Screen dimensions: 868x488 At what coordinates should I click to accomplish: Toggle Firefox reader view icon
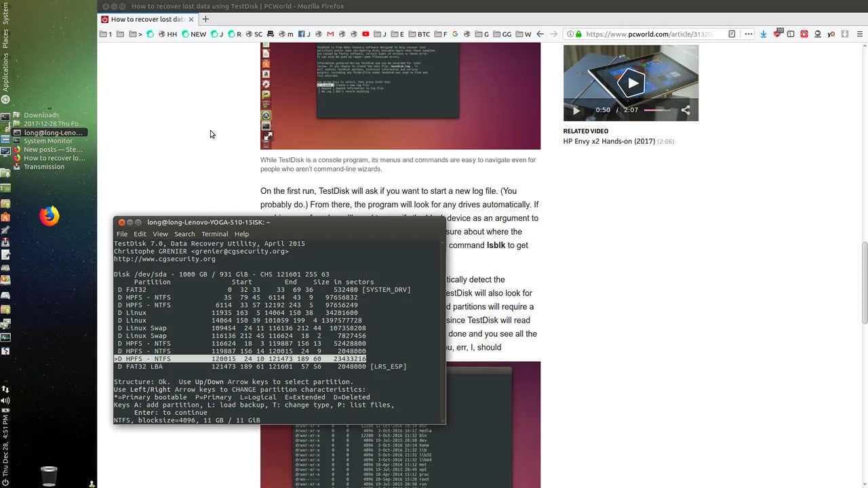pyautogui.click(x=732, y=34)
